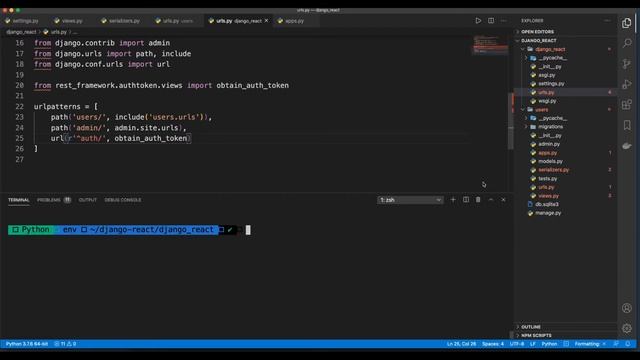This screenshot has height=360, width=640.
Task: Open the Debug Console tab
Action: pos(123,200)
